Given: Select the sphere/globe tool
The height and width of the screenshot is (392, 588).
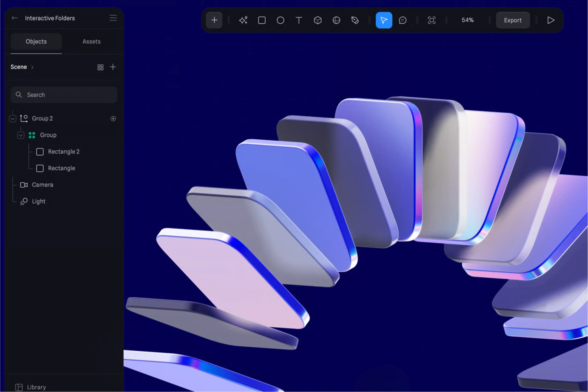Looking at the screenshot, I should tap(336, 20).
